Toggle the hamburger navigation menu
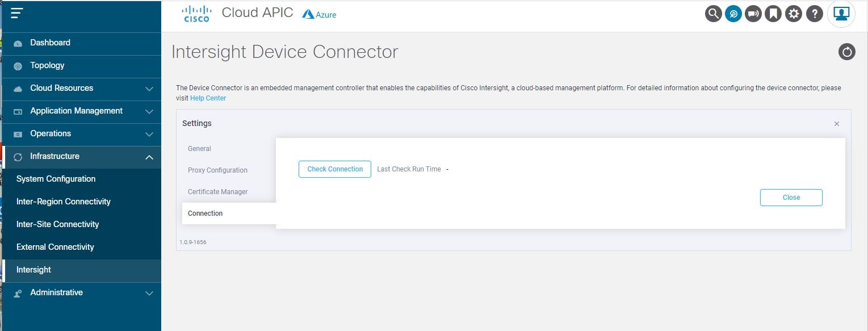The height and width of the screenshot is (331, 868). tap(17, 12)
